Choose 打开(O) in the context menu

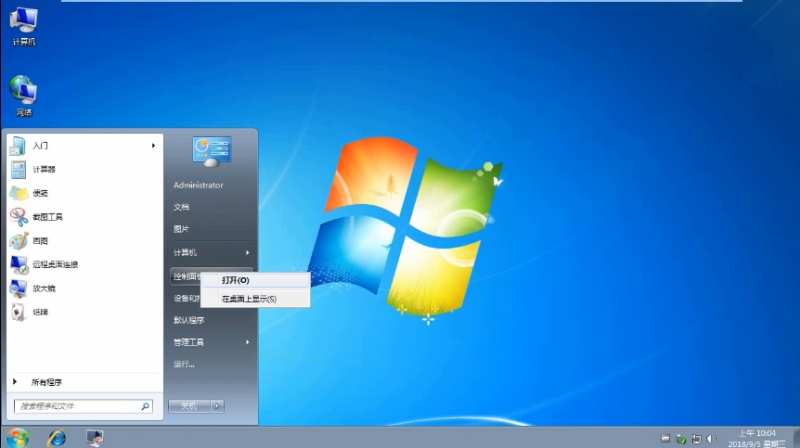pyautogui.click(x=255, y=280)
